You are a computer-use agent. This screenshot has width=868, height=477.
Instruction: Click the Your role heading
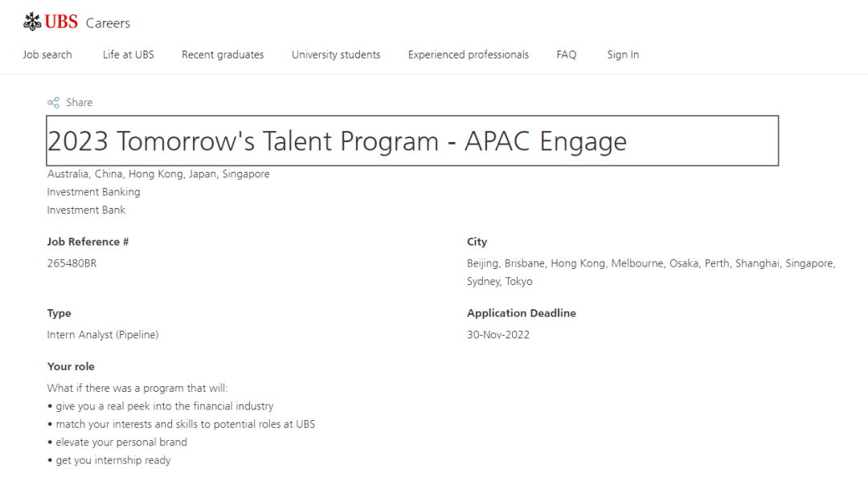[x=71, y=366]
